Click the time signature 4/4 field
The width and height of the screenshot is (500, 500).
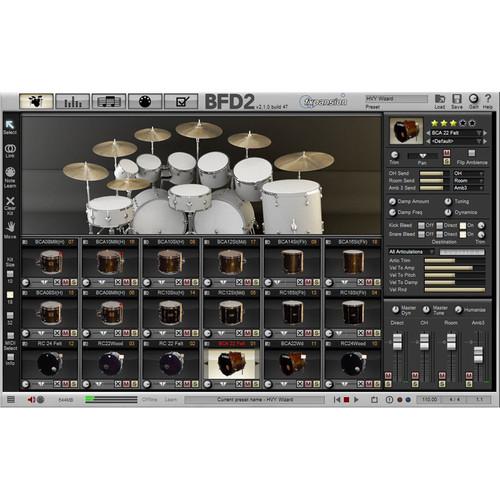pyautogui.click(x=455, y=399)
